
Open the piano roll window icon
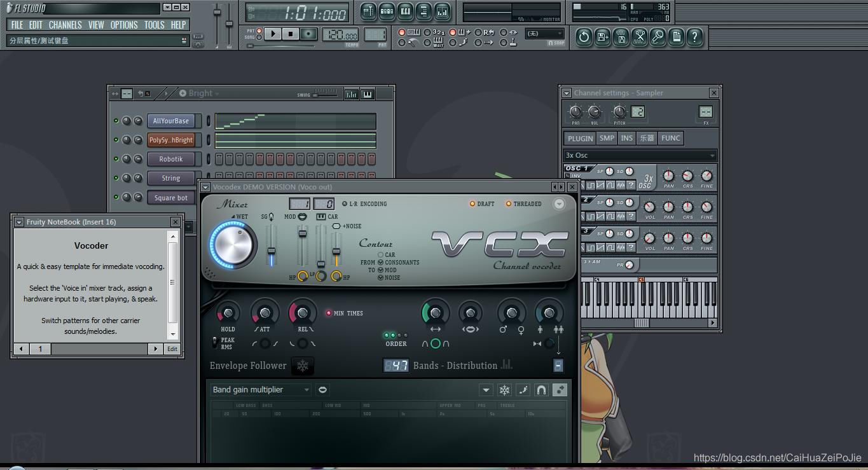pyautogui.click(x=405, y=11)
